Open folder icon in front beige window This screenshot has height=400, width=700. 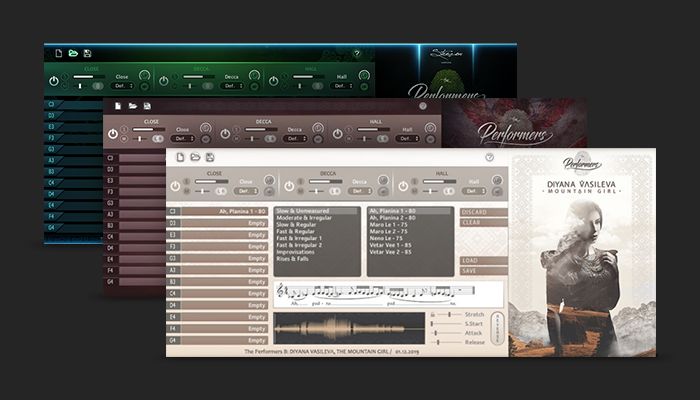(x=195, y=157)
